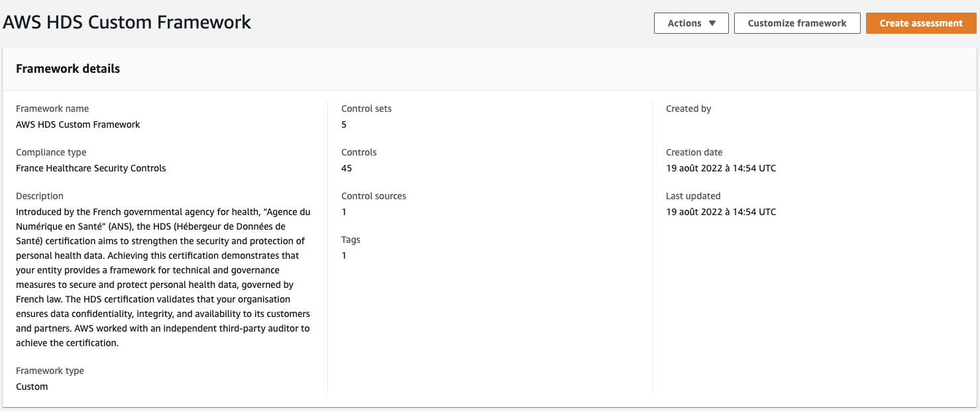Screen dimensions: 980x411
Task: Click the Last updated timestamp value
Action: (721, 212)
